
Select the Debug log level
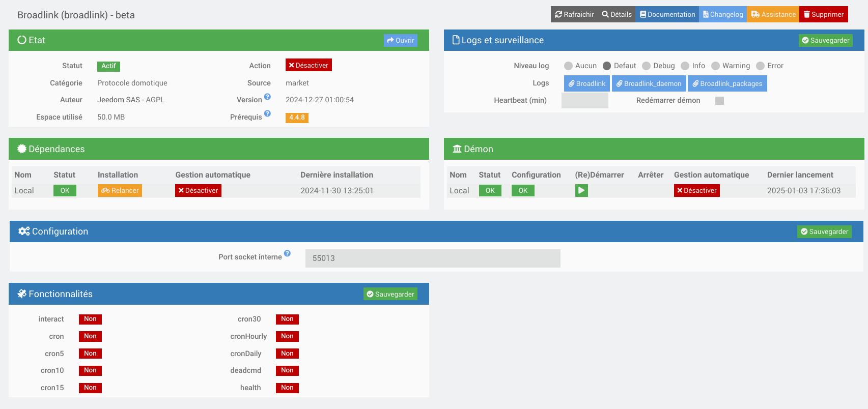pos(646,66)
